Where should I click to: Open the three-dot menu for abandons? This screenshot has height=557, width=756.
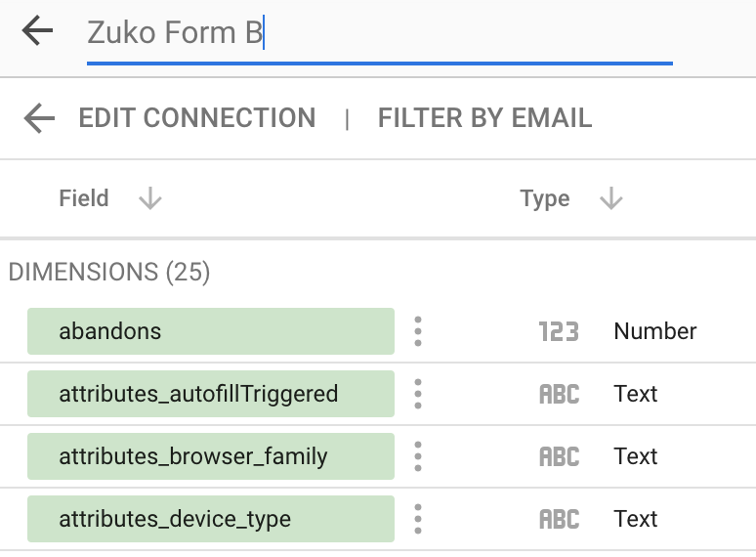418,331
